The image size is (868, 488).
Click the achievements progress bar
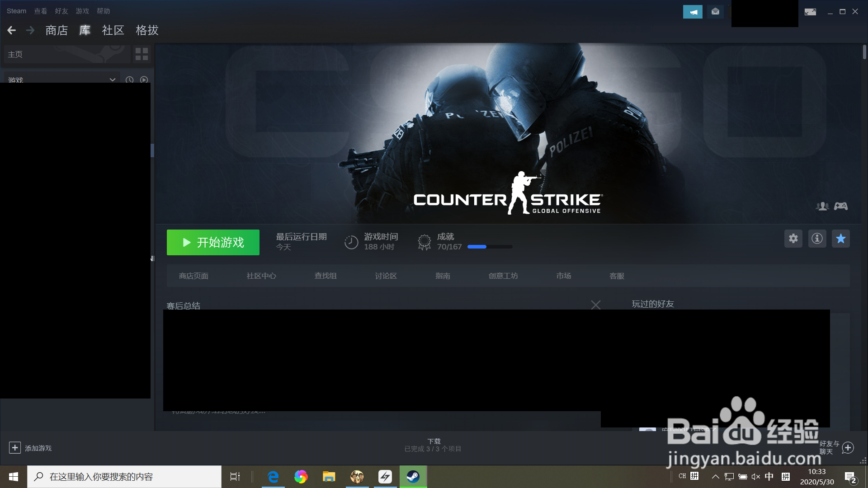tap(490, 247)
